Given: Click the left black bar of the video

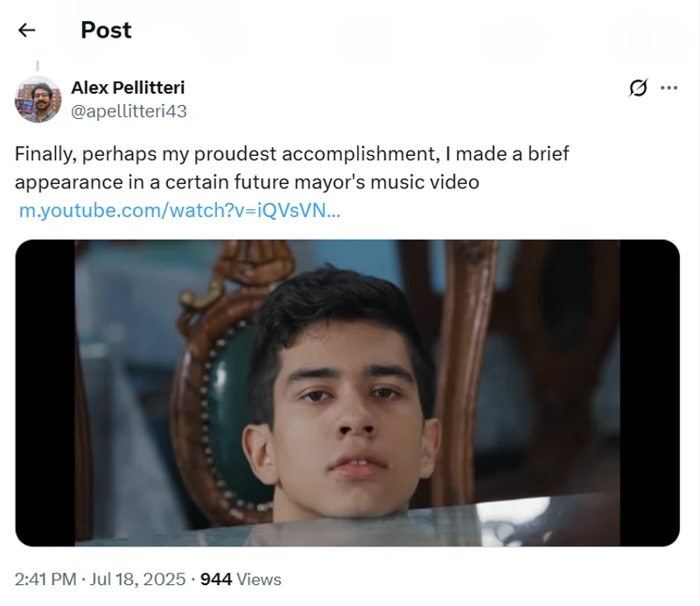Looking at the screenshot, I should click(x=45, y=392).
